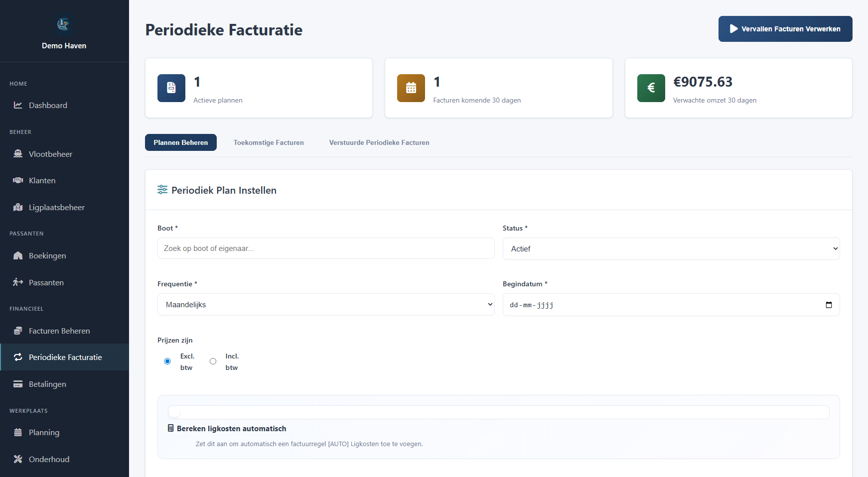Click the calculator icon beside Bereken ligkosten
The height and width of the screenshot is (477, 868).
tap(171, 428)
